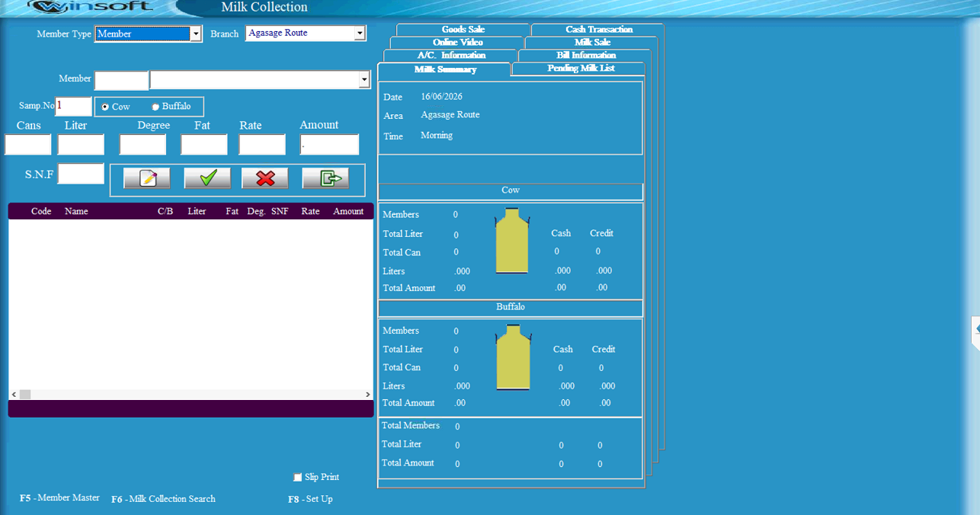Switch to the Pending Milk List tab
Image resolution: width=980 pixels, height=515 pixels.
pos(581,69)
